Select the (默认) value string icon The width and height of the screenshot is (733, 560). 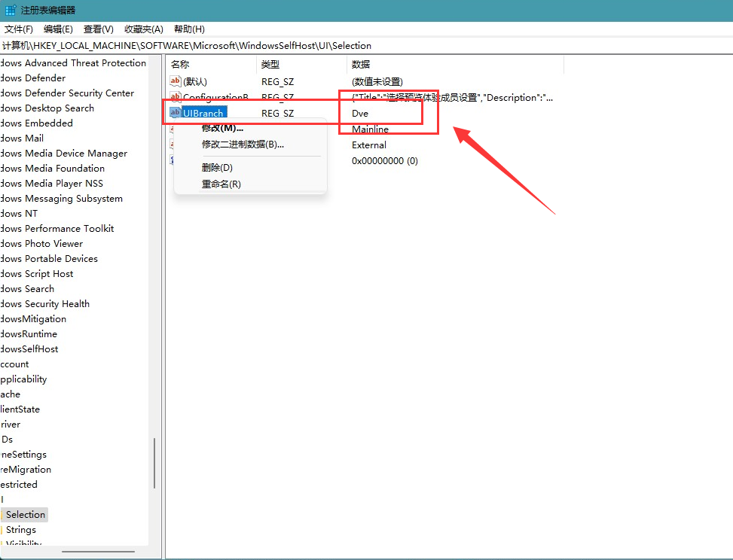[x=175, y=81]
